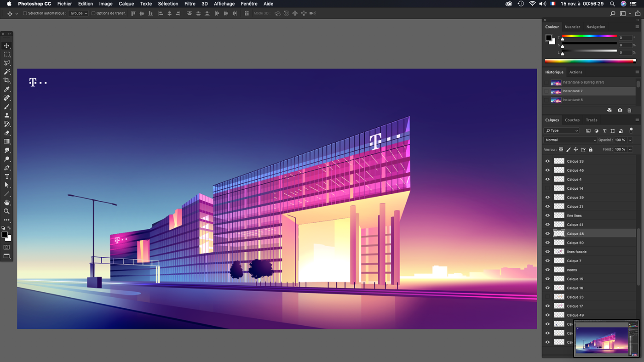The image size is (644, 362).
Task: Show the hidden Calque 14 layer
Action: point(547,188)
